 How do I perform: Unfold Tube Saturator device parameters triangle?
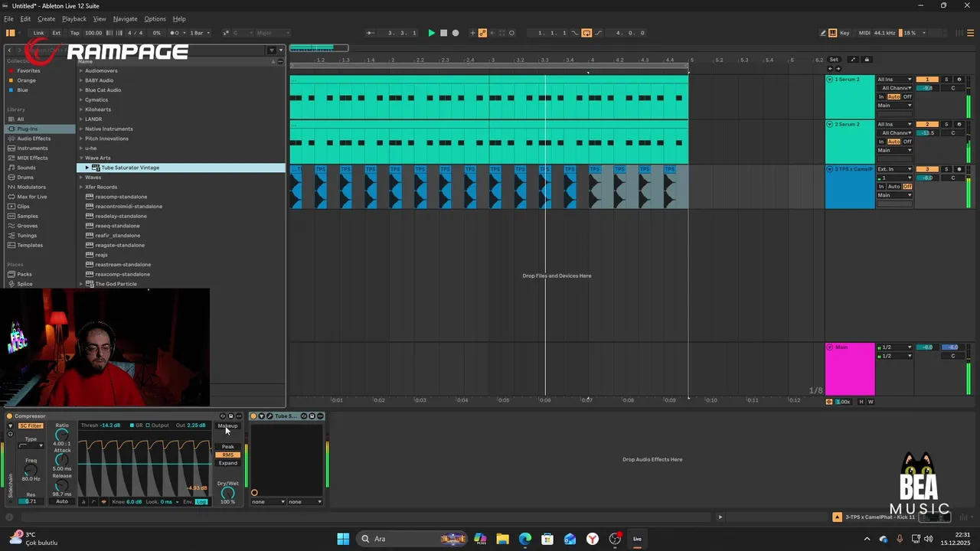point(262,416)
